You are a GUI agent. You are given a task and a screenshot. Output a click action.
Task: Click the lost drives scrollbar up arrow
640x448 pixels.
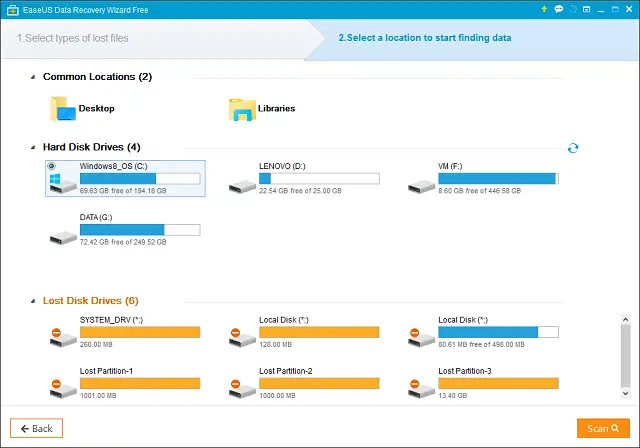coord(625,319)
